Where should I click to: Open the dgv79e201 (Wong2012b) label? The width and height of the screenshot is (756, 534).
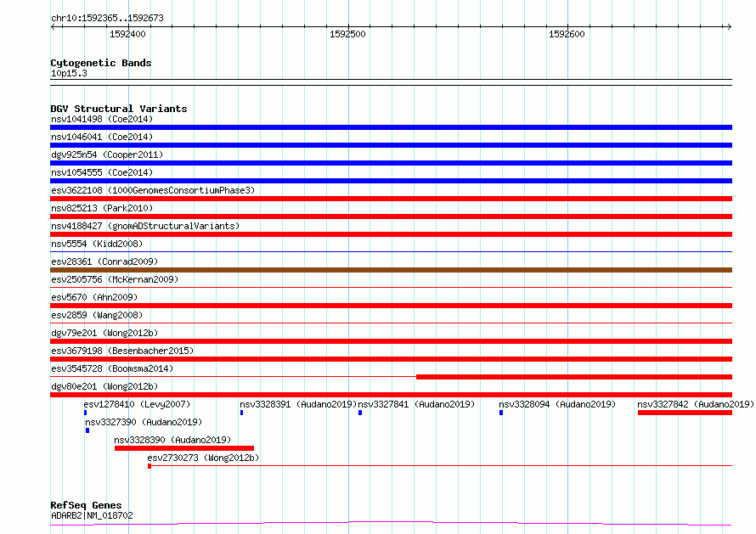pos(104,333)
